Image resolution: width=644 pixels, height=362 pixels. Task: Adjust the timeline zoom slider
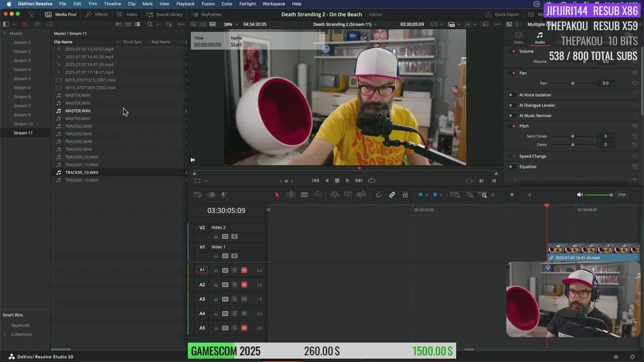(512, 195)
